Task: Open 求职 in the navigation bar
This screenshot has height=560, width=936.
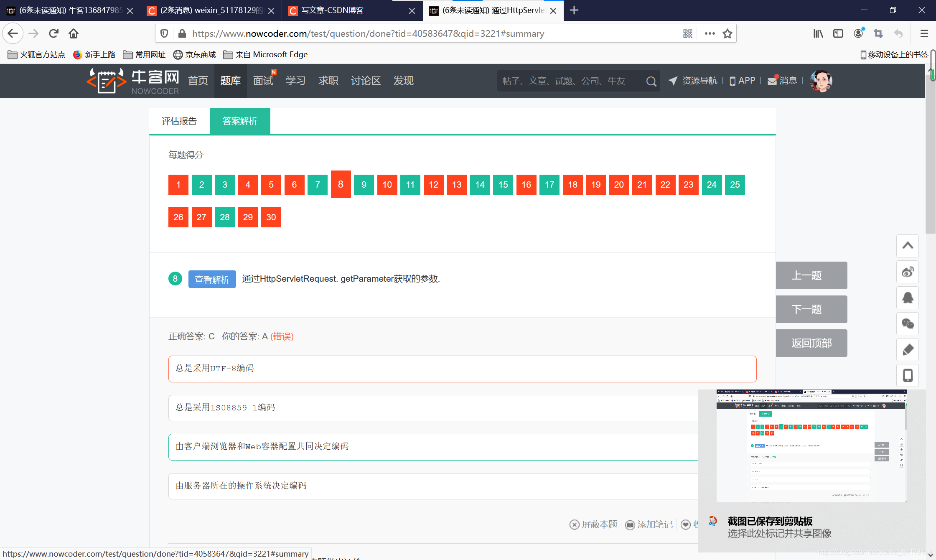Action: (x=328, y=81)
